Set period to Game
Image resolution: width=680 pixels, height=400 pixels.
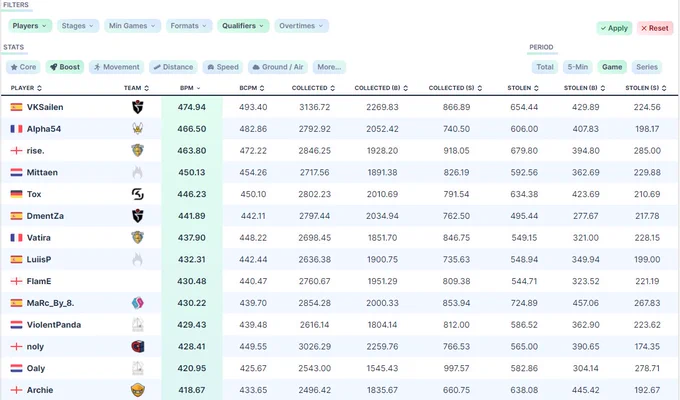click(612, 67)
